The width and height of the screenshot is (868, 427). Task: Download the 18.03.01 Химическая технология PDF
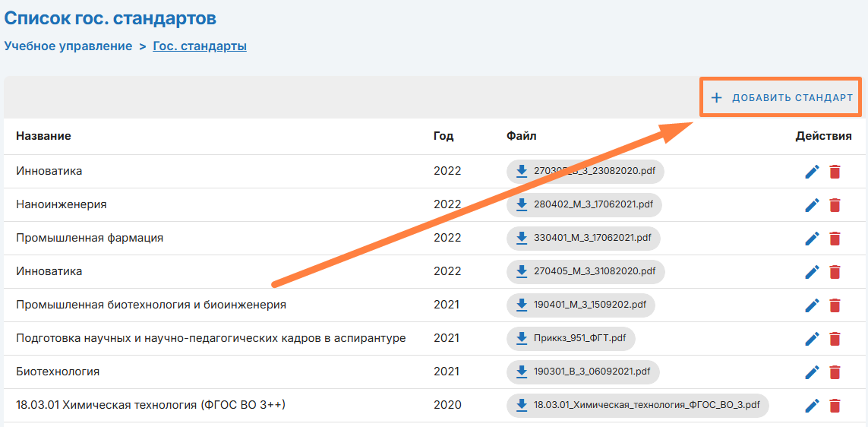coord(637,405)
